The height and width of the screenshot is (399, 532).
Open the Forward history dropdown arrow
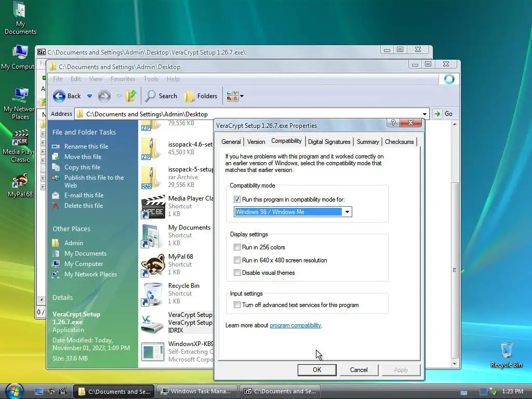119,96
